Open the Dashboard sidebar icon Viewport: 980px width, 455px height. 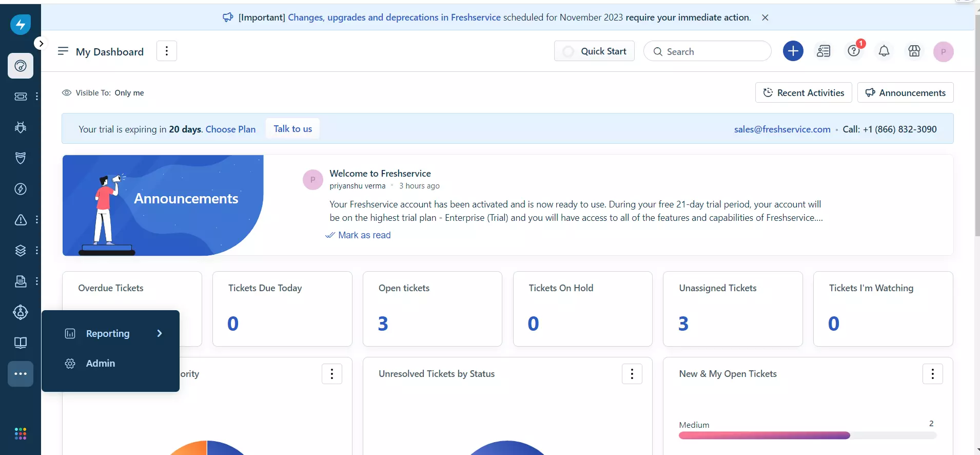[21, 66]
